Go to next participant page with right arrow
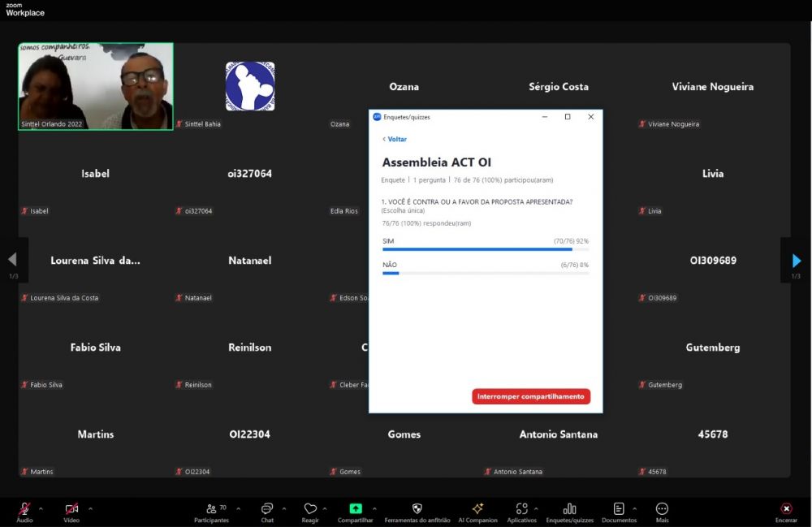The width and height of the screenshot is (812, 527). tap(796, 261)
